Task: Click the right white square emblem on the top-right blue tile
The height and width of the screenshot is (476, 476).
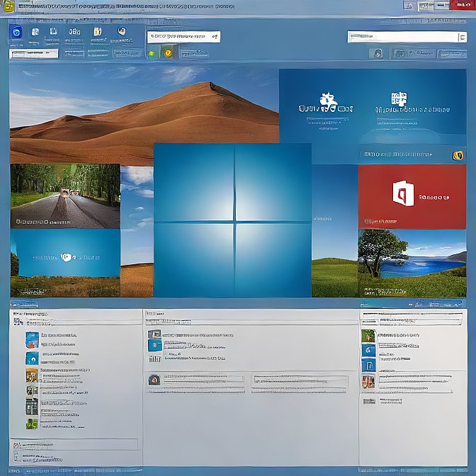Action: pyautogui.click(x=399, y=100)
